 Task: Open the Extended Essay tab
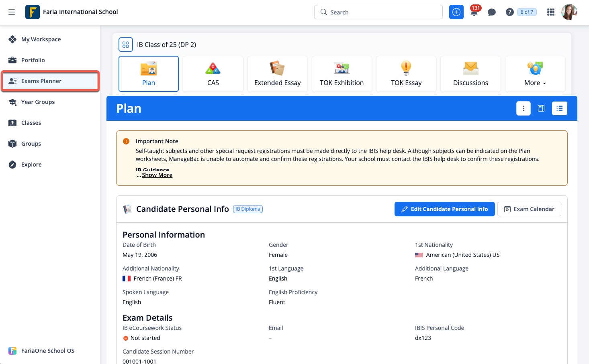(277, 74)
